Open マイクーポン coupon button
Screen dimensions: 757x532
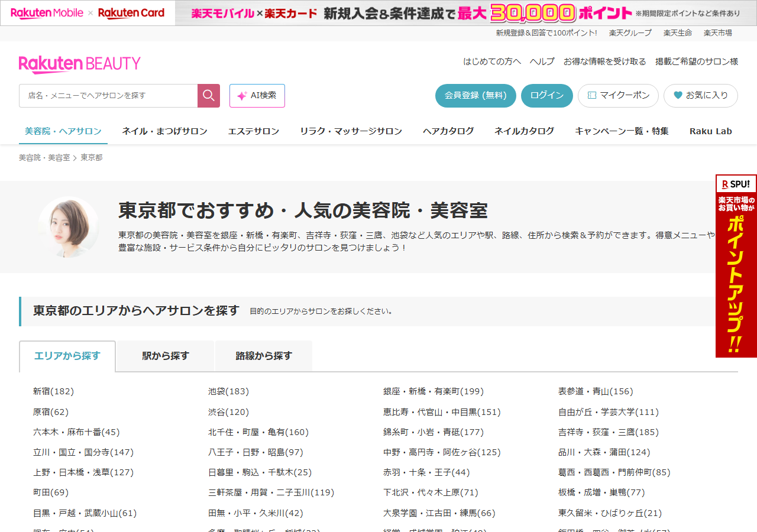618,96
